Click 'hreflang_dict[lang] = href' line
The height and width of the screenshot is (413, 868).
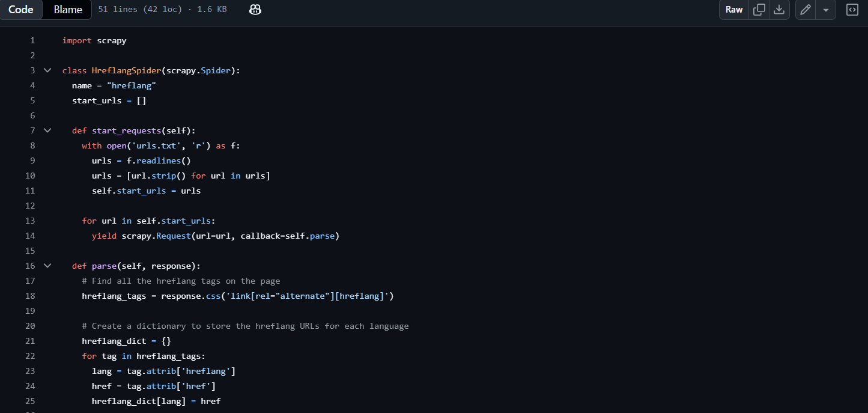pyautogui.click(x=156, y=401)
